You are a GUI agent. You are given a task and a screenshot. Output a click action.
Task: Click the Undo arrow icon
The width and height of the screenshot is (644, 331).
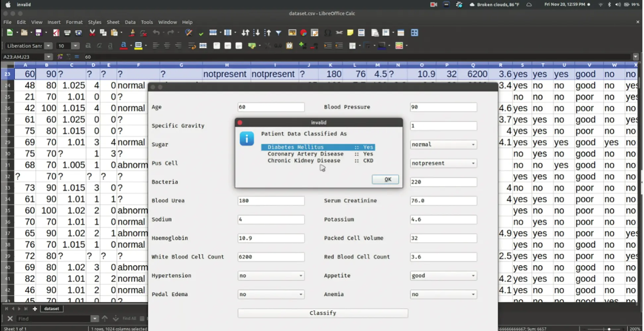click(156, 33)
